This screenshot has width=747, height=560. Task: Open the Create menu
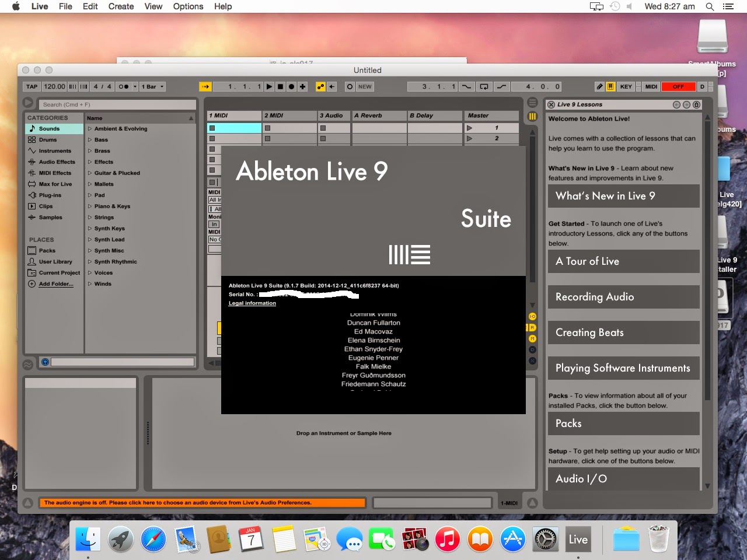coord(121,6)
